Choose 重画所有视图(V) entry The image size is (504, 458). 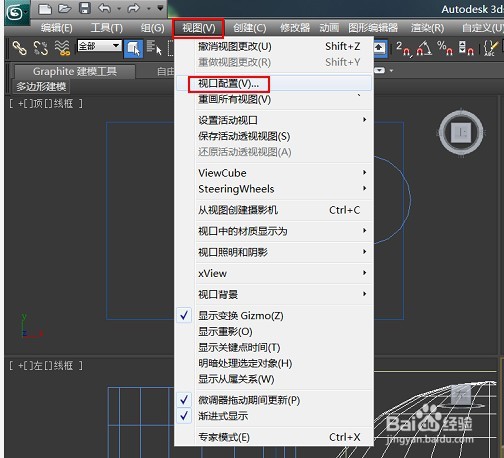[x=273, y=99]
